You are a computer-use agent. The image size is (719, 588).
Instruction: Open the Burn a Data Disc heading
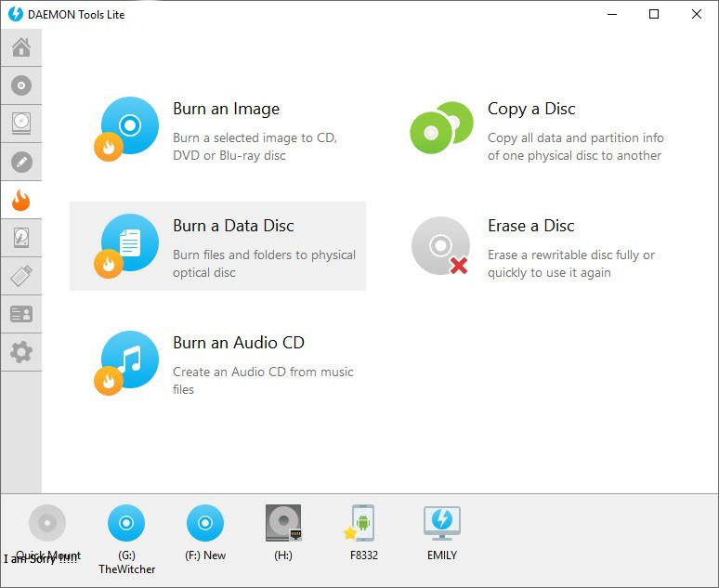point(233,226)
